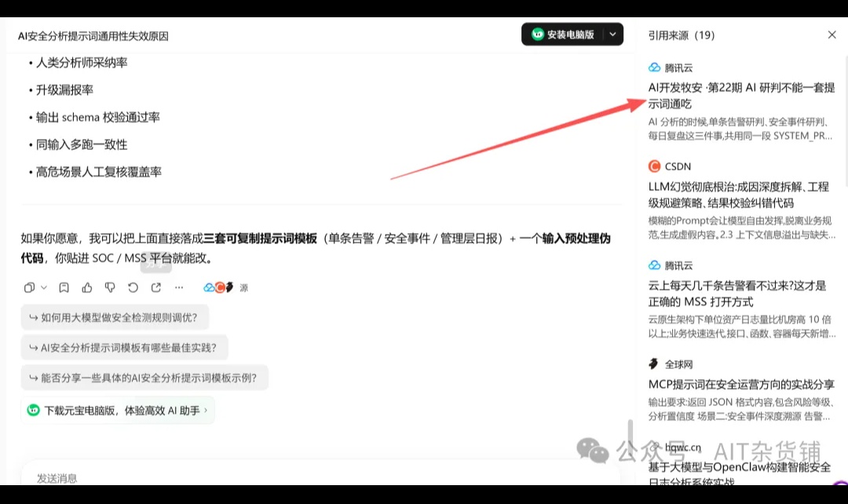Select suggestion 如何用大模型做安全检测规则调优?
This screenshot has height=504, width=848.
pos(115,317)
